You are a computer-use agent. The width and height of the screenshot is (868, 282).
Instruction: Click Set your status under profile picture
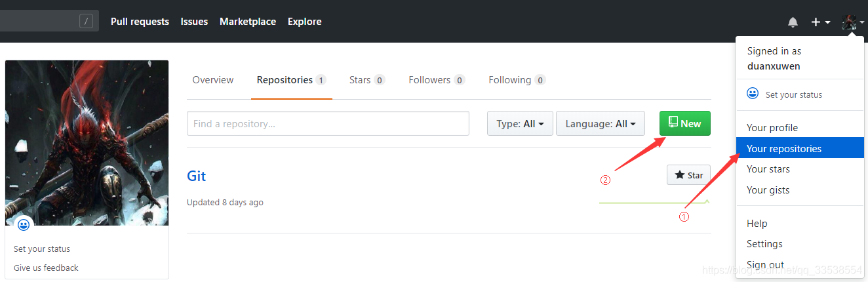click(42, 249)
